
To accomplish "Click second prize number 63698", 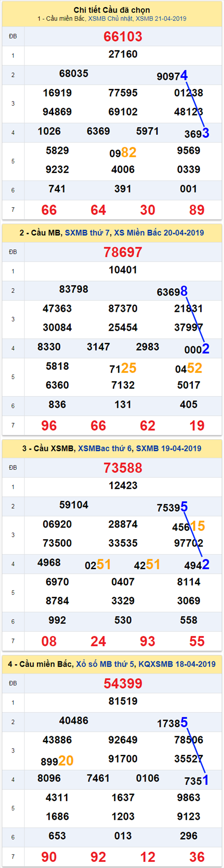I will click(172, 291).
